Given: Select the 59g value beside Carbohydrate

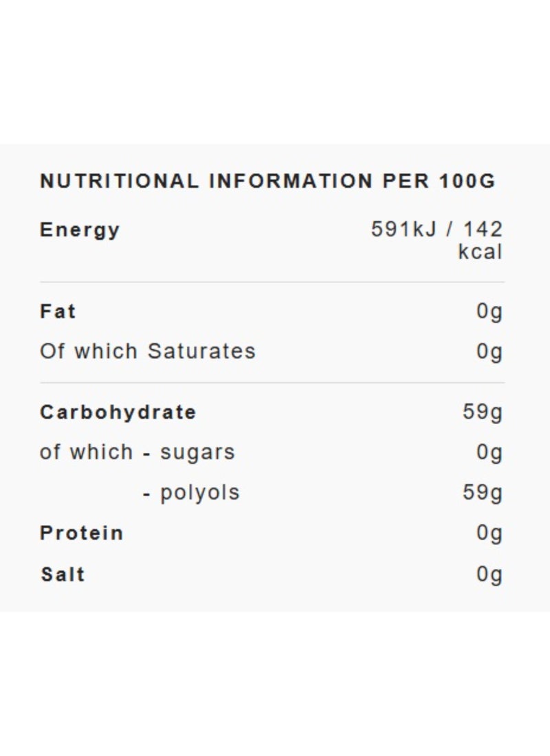Looking at the screenshot, I should tap(483, 412).
